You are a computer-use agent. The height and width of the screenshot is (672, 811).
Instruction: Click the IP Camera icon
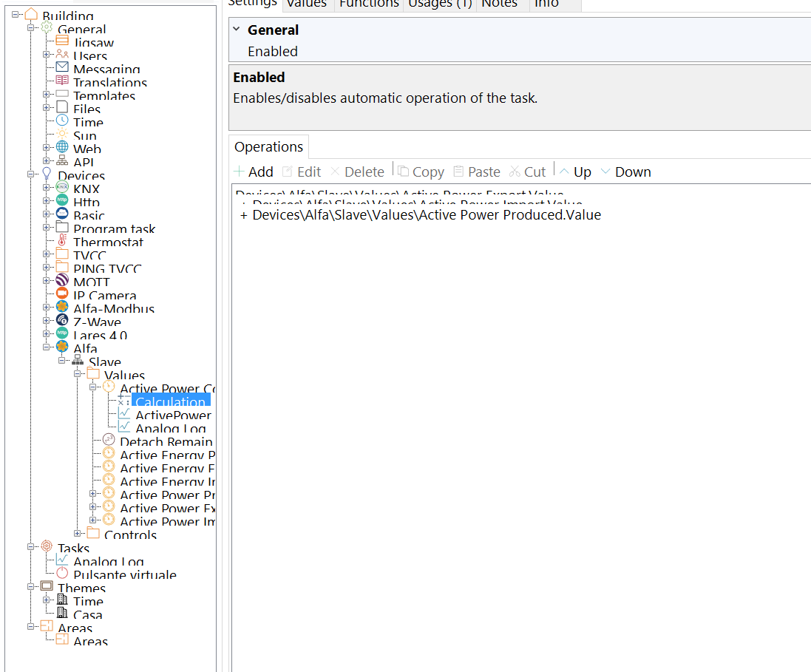coord(62,295)
